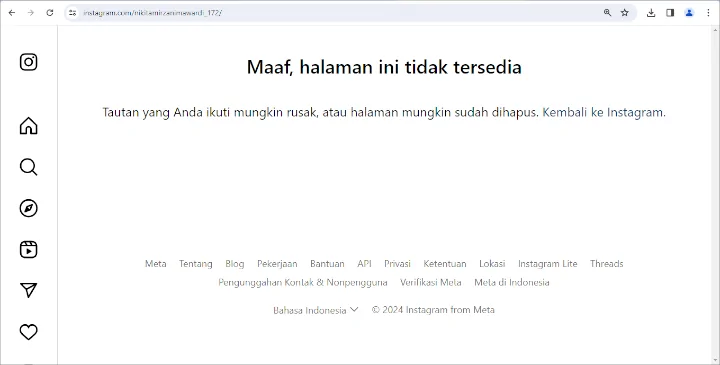Open the Blog footer link
Viewport: 720px width, 365px height.
coord(235,264)
